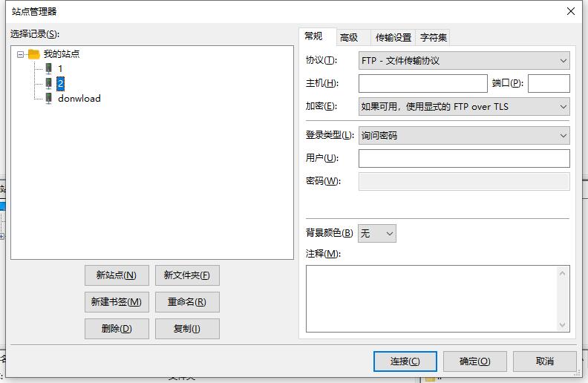The image size is (588, 383).
Task: Click the server icon beside site 2
Action: coord(49,83)
